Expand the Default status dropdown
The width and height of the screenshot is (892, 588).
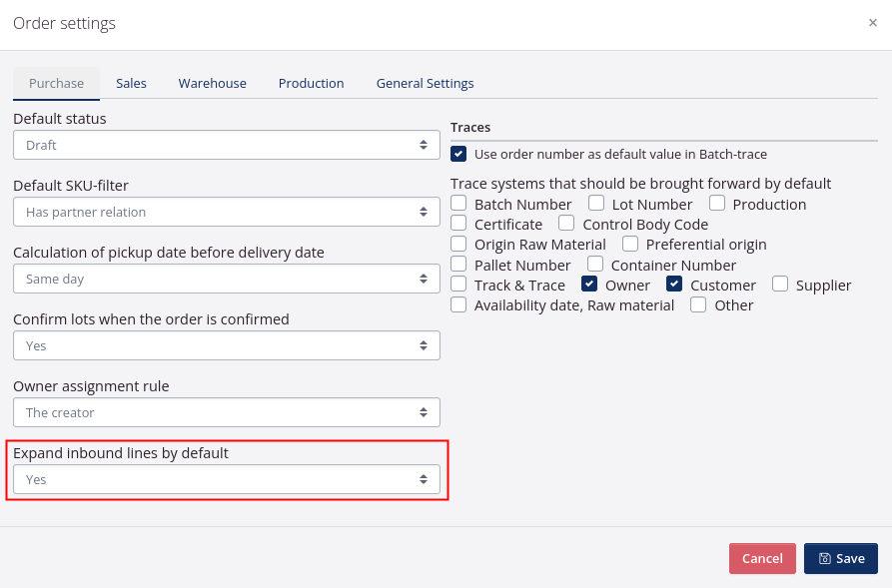tap(226, 145)
